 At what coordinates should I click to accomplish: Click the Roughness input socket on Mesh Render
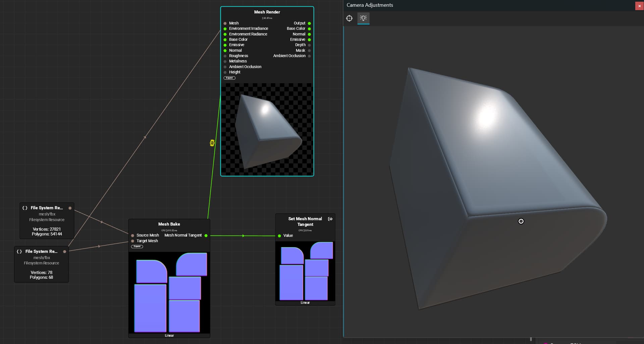tap(225, 56)
